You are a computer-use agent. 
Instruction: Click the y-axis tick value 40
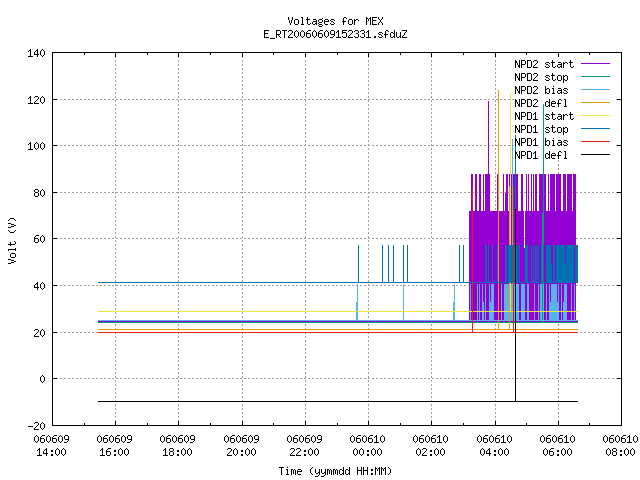[39, 286]
